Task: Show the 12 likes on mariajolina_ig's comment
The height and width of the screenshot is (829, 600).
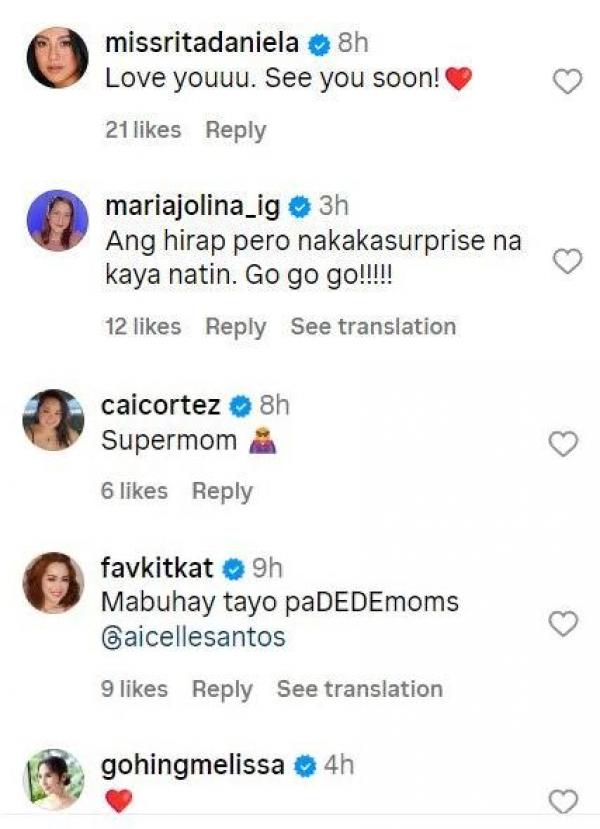Action: pyautogui.click(x=143, y=327)
